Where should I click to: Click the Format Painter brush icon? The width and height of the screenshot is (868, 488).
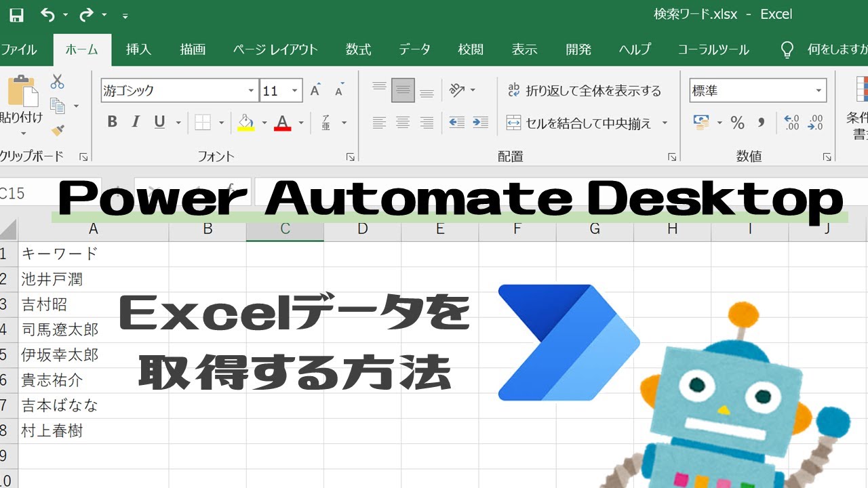[58, 129]
